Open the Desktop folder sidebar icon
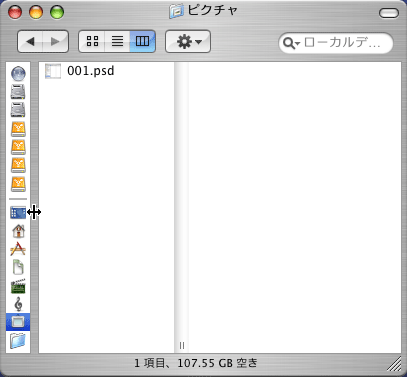 tap(18, 213)
